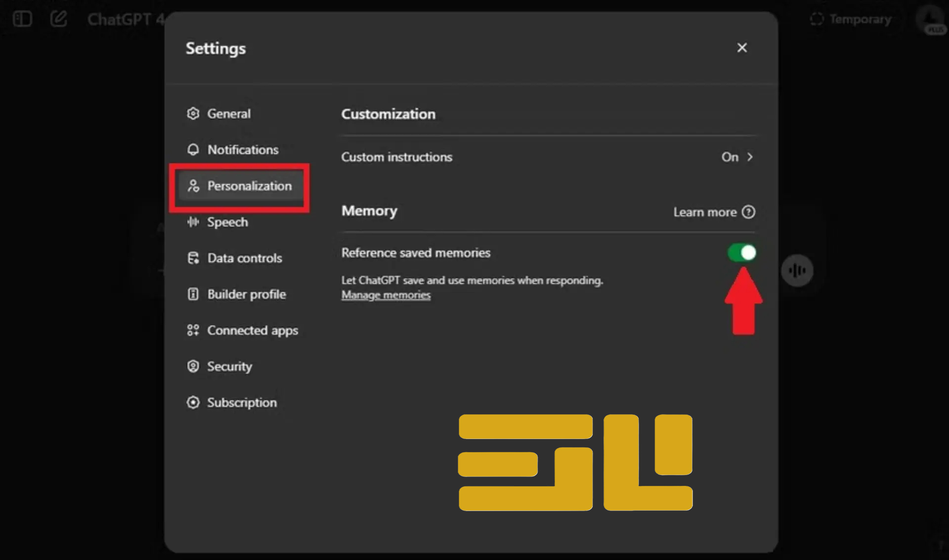Close the Settings dialog
Viewport: 949px width, 560px height.
[741, 48]
